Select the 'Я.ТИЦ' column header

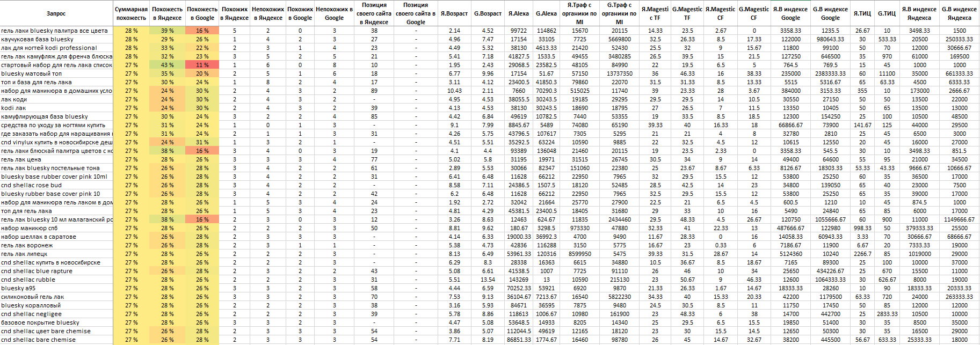tap(862, 13)
